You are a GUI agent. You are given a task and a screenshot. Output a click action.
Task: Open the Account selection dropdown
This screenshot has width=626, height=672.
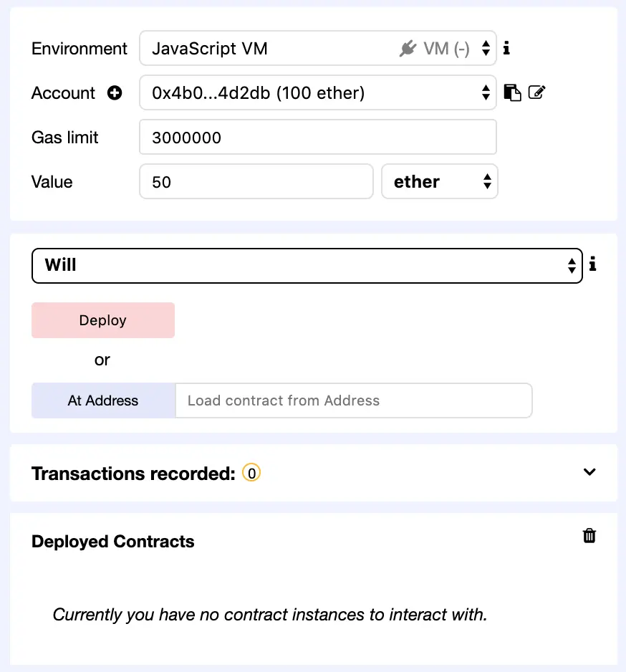point(317,93)
